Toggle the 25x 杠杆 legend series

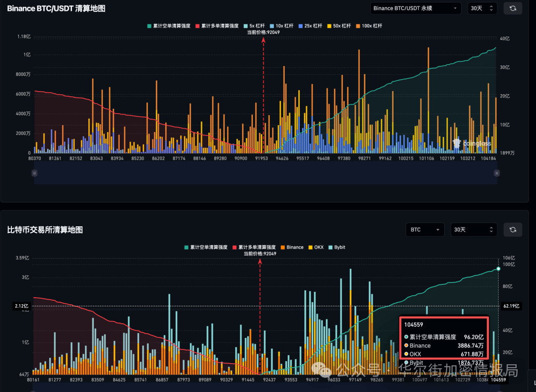tap(310, 26)
